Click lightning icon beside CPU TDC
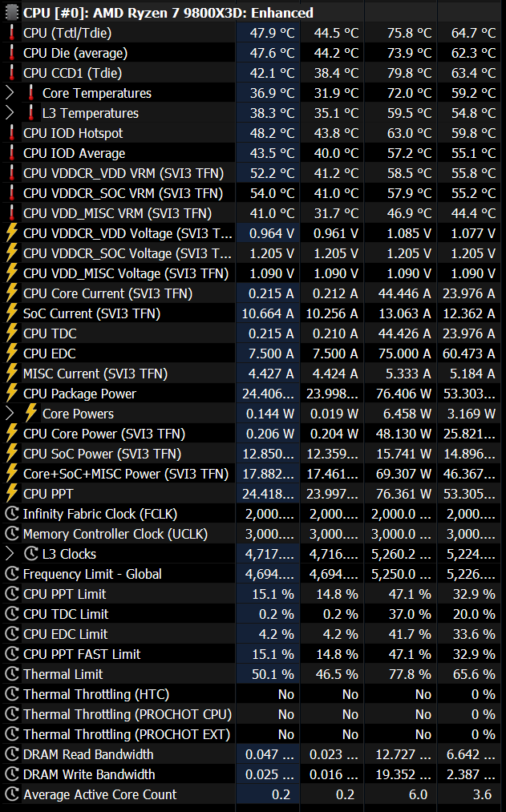 click(x=11, y=333)
